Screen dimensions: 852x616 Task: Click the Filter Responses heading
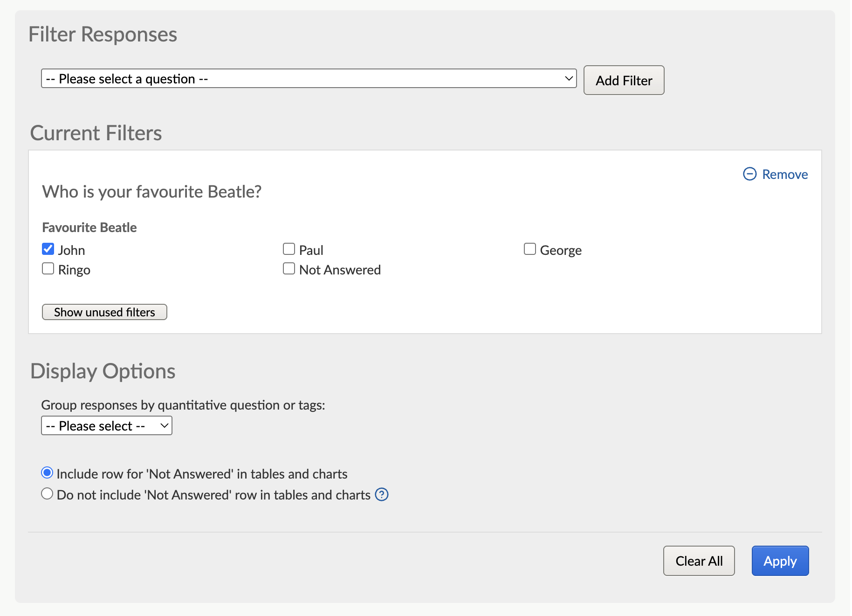coord(103,34)
